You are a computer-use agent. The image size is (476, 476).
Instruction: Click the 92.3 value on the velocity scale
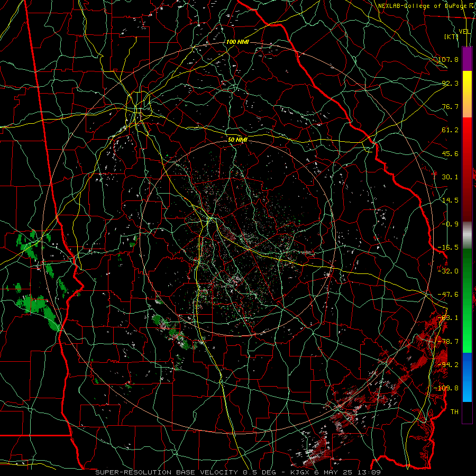click(450, 83)
